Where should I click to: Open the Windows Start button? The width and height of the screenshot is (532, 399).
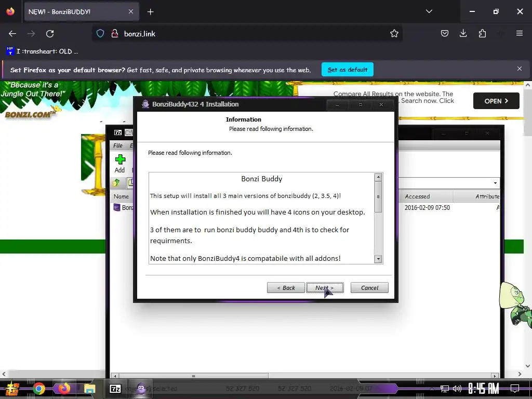point(12,389)
